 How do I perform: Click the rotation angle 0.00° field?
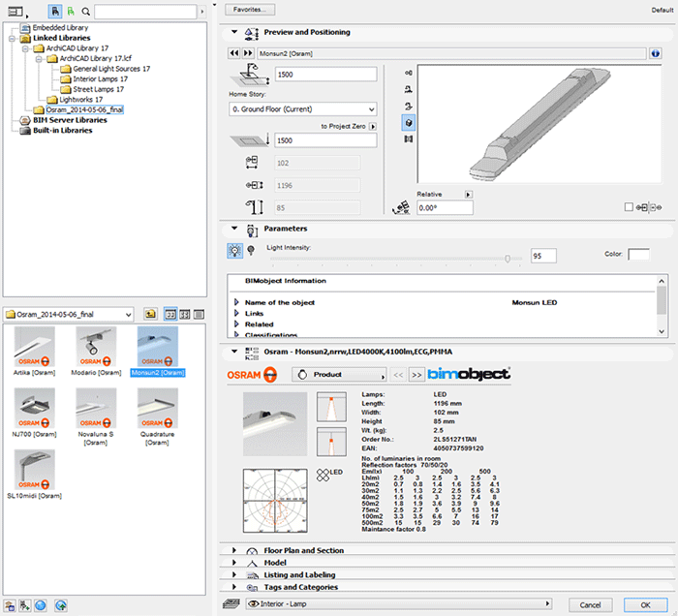tap(445, 208)
